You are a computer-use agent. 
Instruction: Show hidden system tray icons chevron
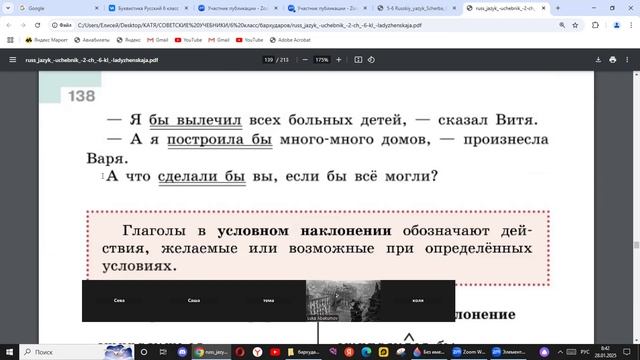pos(560,352)
